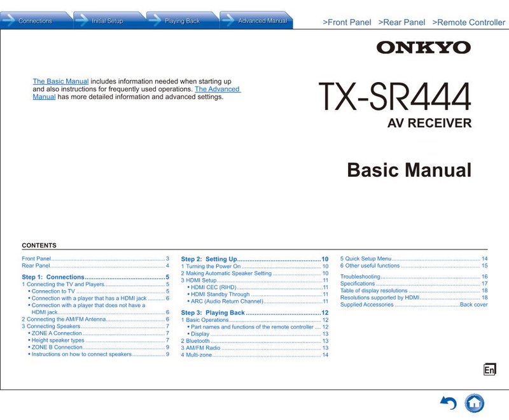Go to the Troubleshooting entry
This screenshot has width=509, height=420.
coord(414,277)
